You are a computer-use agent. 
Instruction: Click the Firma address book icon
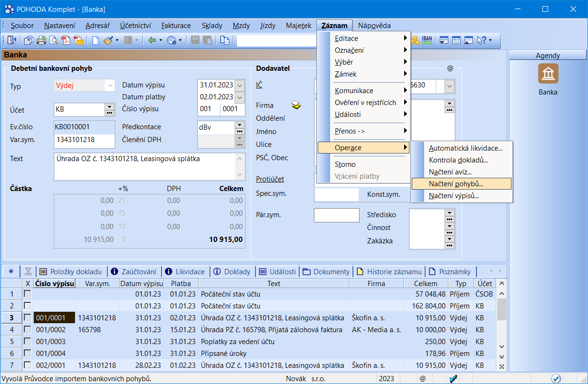tap(296, 105)
